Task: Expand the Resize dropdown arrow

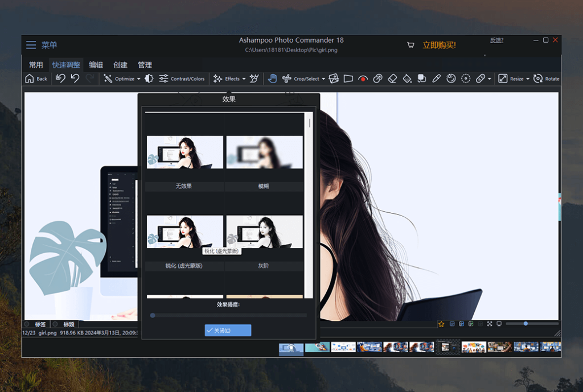Action: pos(528,79)
